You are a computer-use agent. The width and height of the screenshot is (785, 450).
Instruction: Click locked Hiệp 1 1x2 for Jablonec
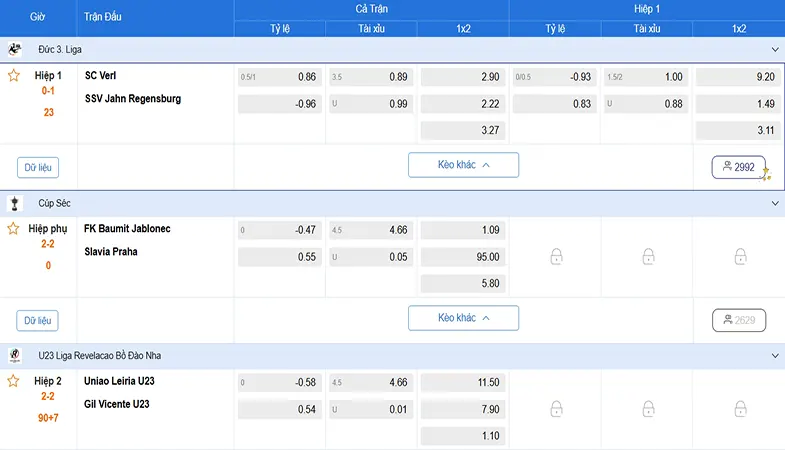pos(740,256)
